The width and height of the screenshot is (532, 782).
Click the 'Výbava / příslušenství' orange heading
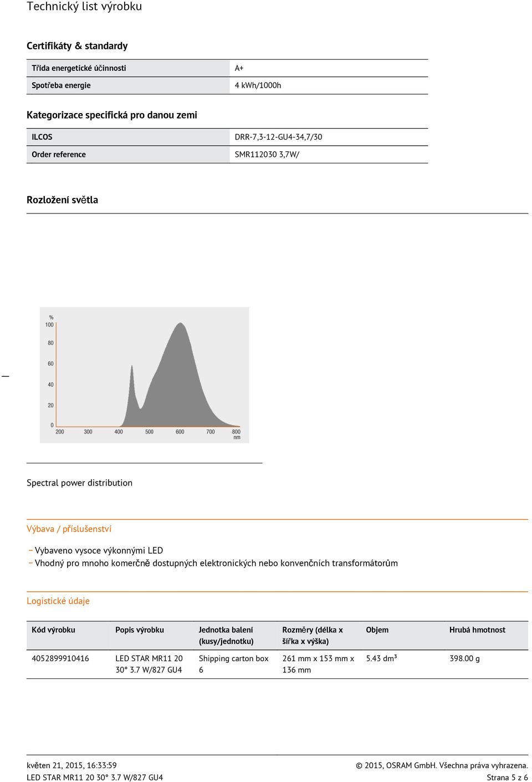click(x=69, y=529)
